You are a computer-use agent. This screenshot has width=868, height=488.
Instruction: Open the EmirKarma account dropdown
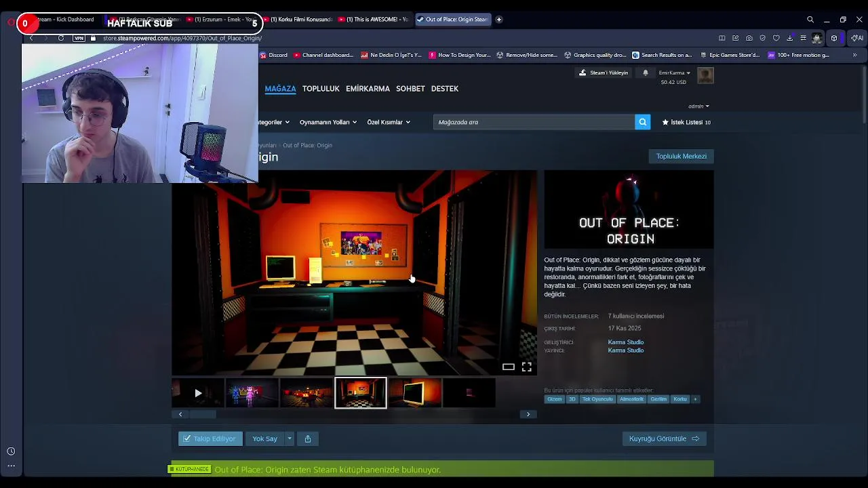pyautogui.click(x=674, y=73)
